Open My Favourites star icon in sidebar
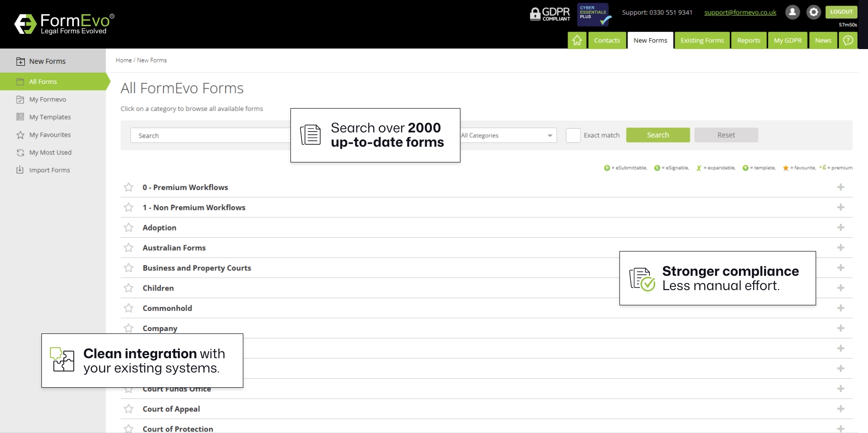 pos(20,135)
